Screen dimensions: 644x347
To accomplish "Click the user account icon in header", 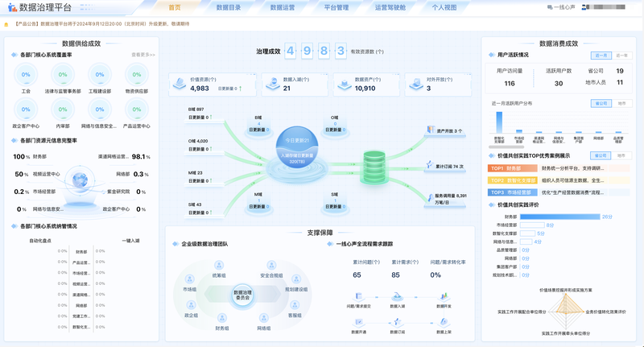I will click(x=585, y=7).
